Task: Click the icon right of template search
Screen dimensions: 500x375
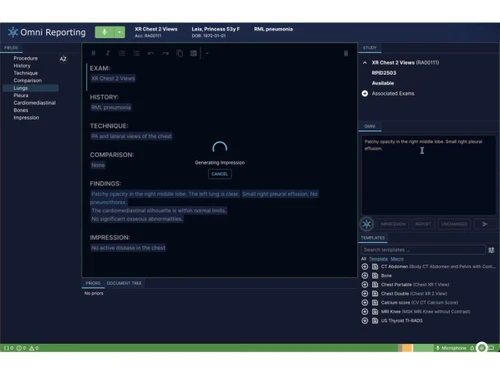Action: click(491, 250)
